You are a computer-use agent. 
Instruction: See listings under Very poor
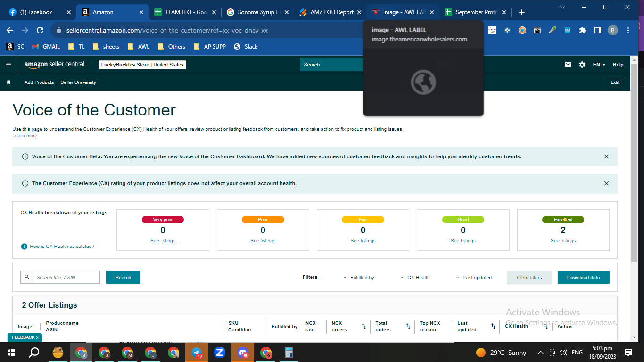coord(163,241)
